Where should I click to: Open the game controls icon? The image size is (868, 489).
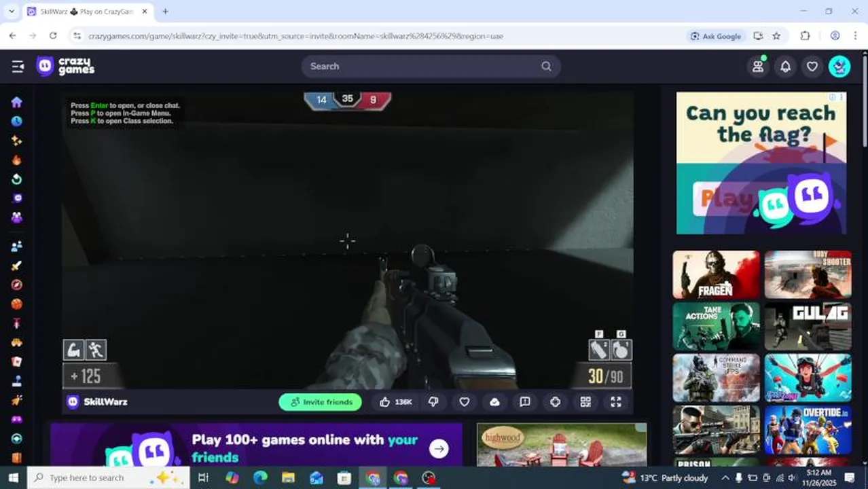[555, 402]
